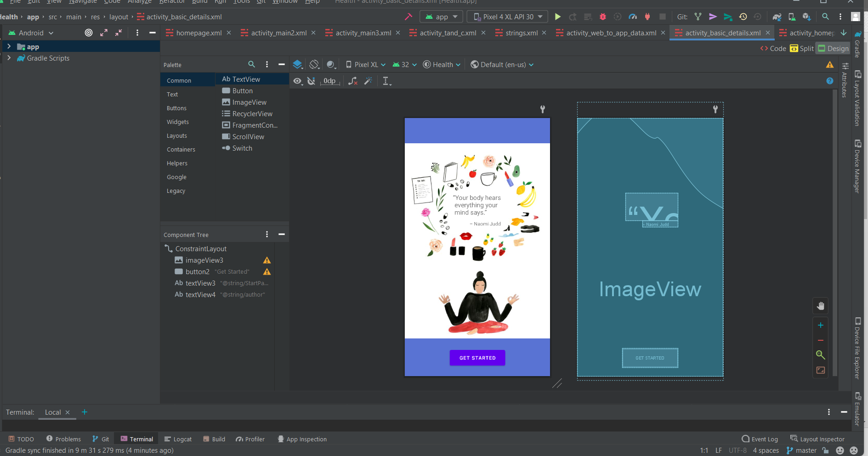Click the Infer Constraints magic wand
The width and height of the screenshot is (868, 456).
368,81
